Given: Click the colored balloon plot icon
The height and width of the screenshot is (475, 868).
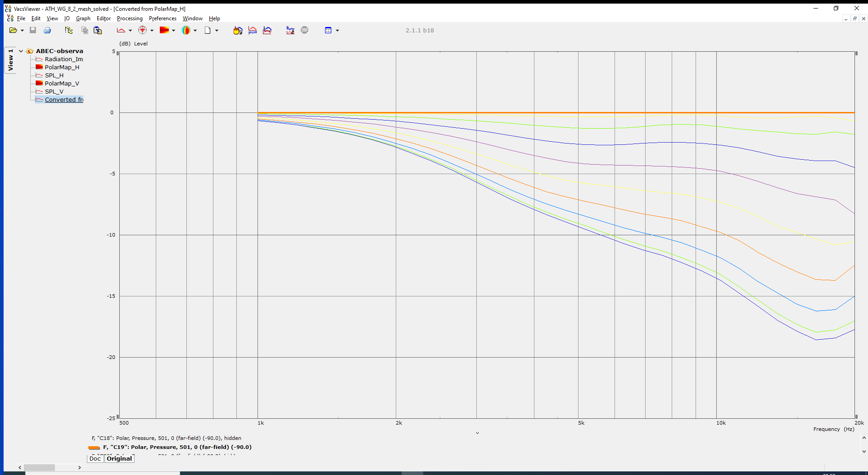Looking at the screenshot, I should tap(186, 30).
